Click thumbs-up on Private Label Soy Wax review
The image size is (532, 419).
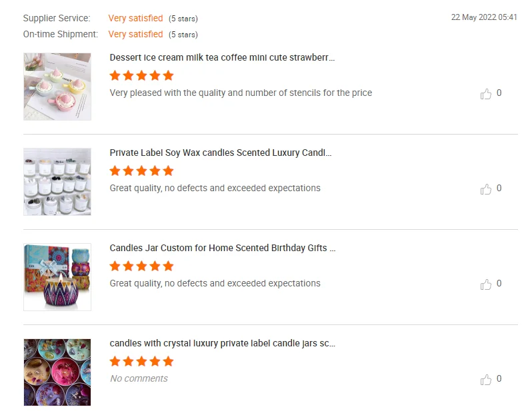(x=486, y=189)
